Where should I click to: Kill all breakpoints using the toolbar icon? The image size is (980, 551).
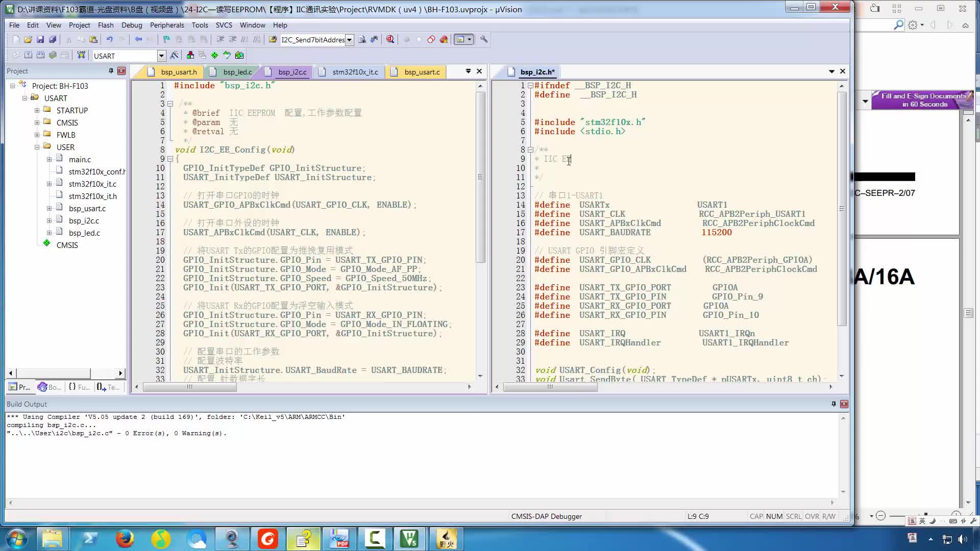[444, 39]
